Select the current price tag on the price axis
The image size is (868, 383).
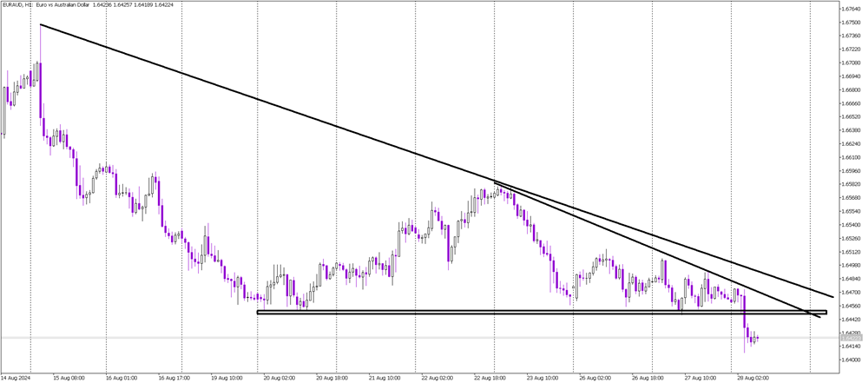(x=851, y=338)
